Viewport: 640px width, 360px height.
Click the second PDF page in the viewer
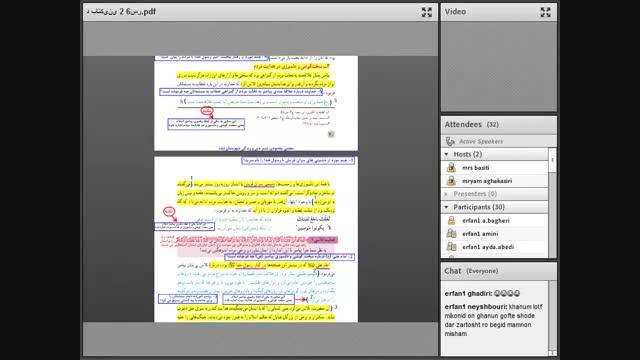pos(256,240)
